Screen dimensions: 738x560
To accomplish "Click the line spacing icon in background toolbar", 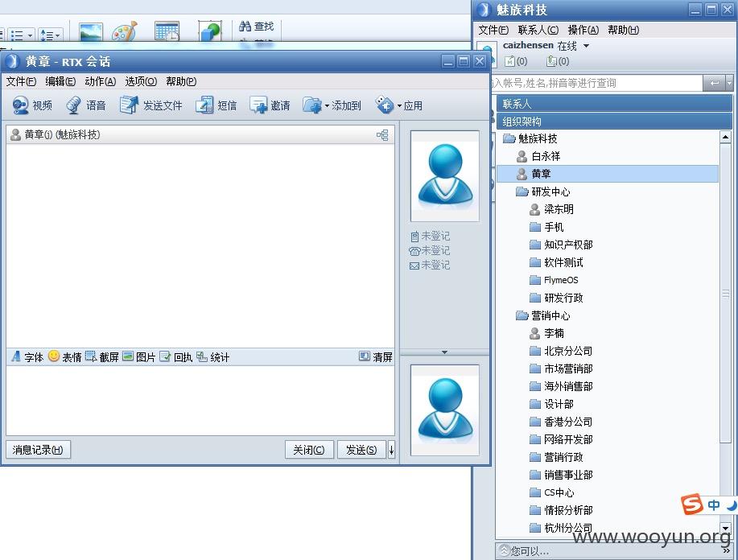I will click(47, 35).
